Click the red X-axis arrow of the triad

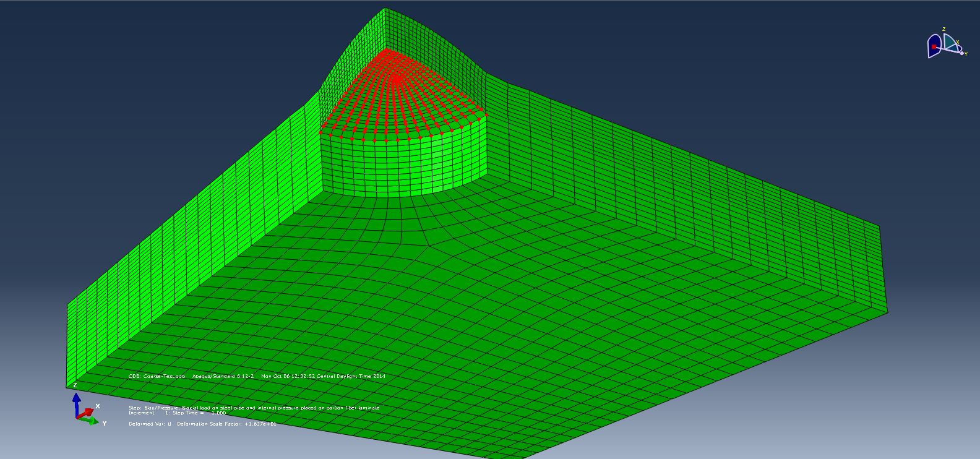[x=87, y=412]
